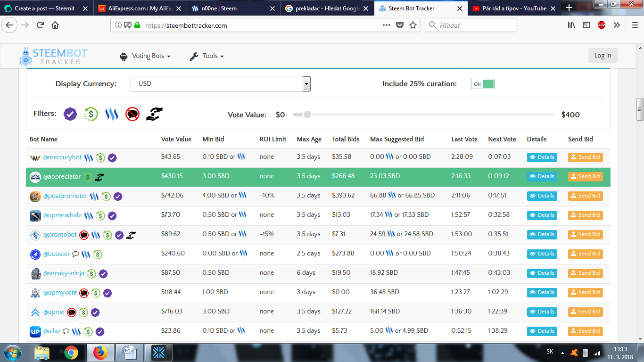Open the Firefox library icon
Screen dimensions: 644x362
pyautogui.click(x=571, y=25)
